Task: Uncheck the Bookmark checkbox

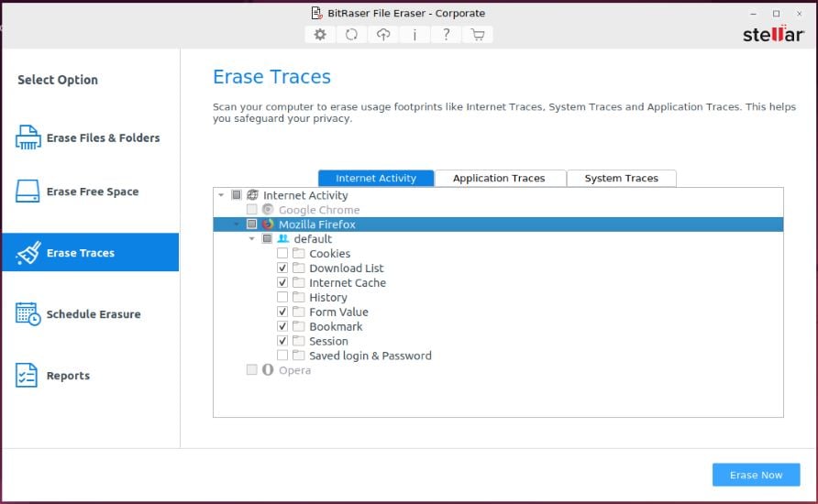Action: coord(282,326)
